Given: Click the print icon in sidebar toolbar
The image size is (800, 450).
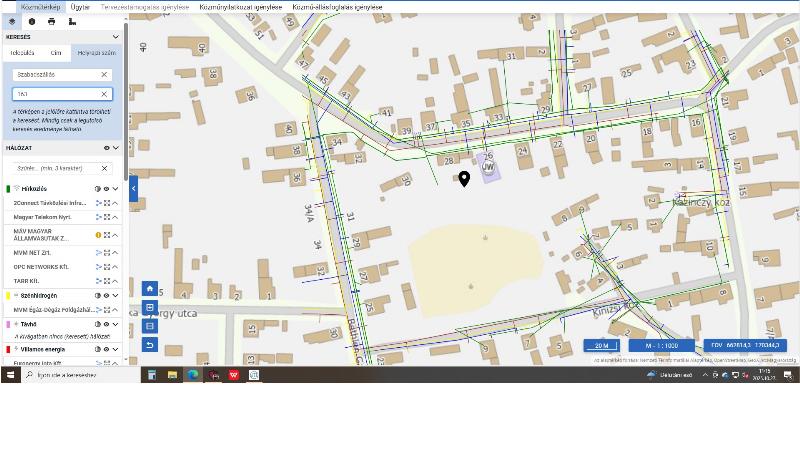Looking at the screenshot, I should pyautogui.click(x=51, y=21).
